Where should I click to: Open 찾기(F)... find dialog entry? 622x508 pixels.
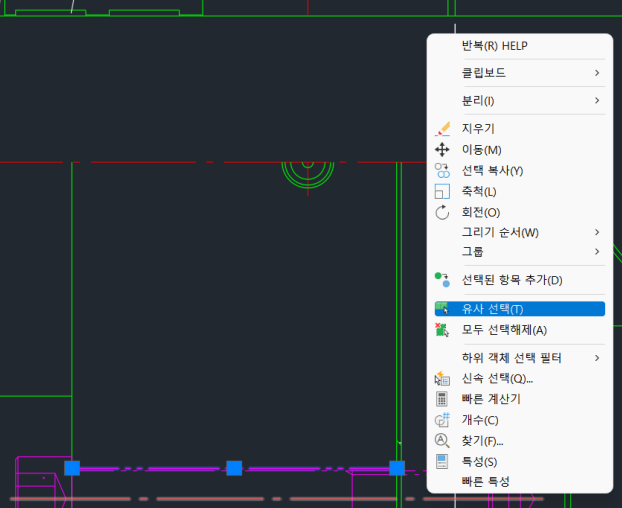coord(520,441)
